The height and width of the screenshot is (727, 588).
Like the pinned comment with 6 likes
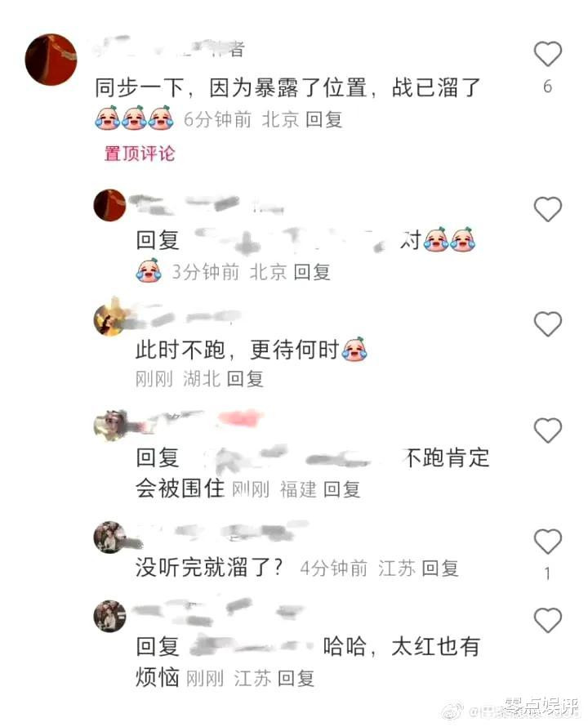pyautogui.click(x=548, y=54)
